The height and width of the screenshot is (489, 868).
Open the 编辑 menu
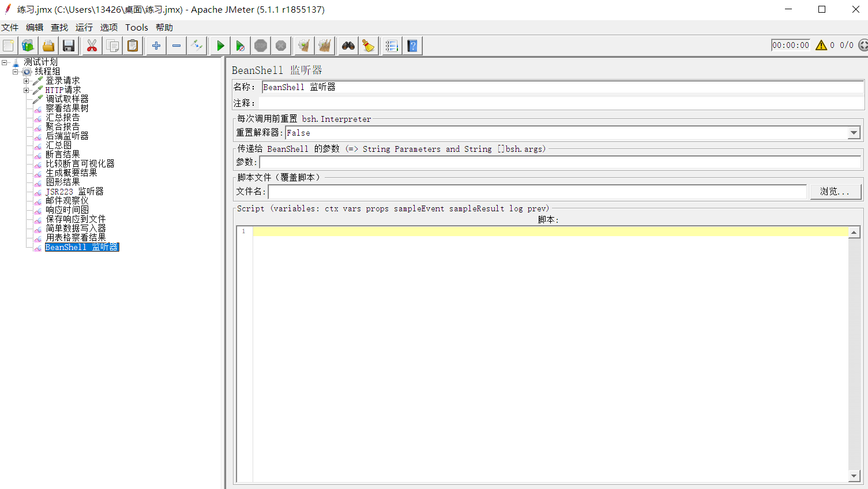click(x=35, y=27)
